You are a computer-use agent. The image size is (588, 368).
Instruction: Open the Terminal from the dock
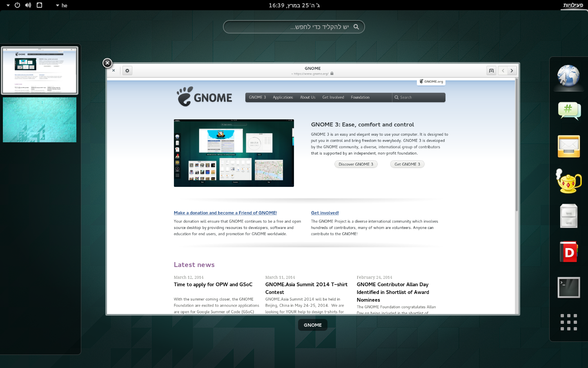(x=569, y=287)
